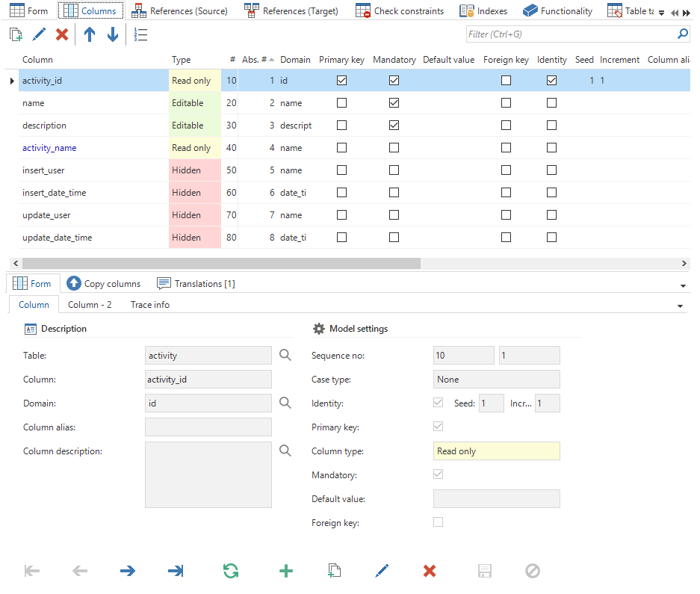This screenshot has width=700, height=594.
Task: Expand the top tab overflow dropdown arrow
Action: click(661, 12)
